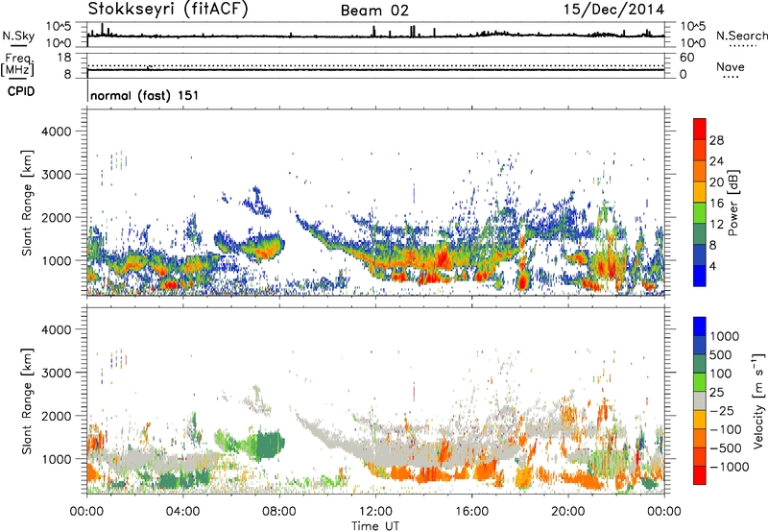Screen dimensions: 768x532
Task: Click the Freq. [MHz] axis label
Action: [x=17, y=65]
